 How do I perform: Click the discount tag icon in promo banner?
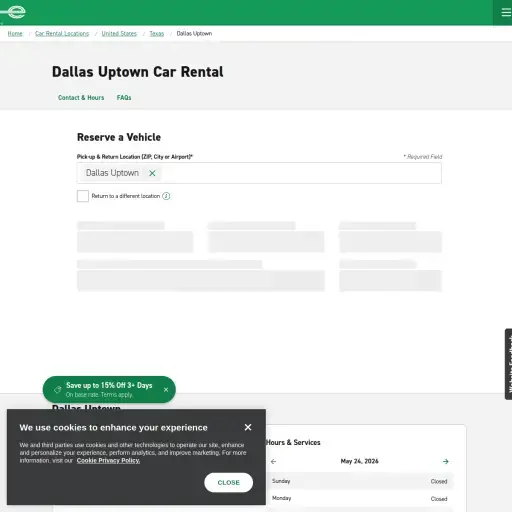click(x=57, y=390)
